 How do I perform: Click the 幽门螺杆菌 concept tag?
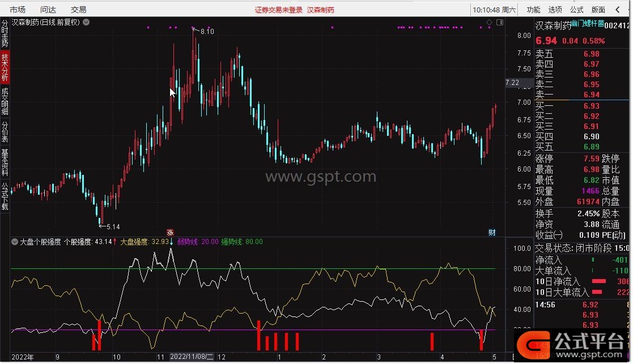(588, 24)
